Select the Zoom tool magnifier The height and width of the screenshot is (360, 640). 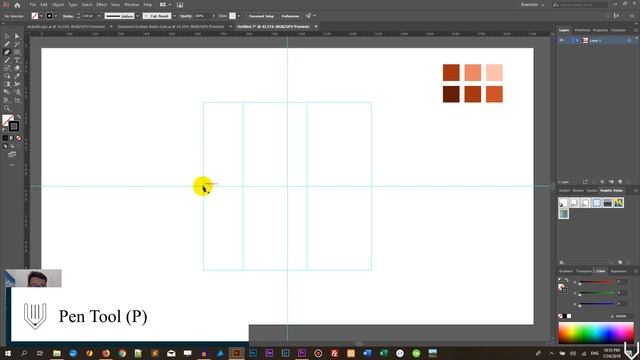click(7, 108)
